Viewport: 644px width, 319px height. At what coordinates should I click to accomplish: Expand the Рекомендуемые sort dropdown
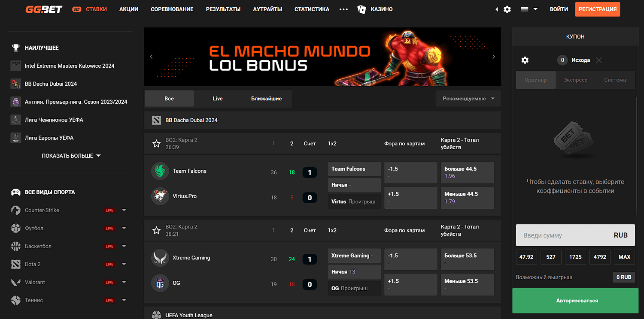[468, 99]
